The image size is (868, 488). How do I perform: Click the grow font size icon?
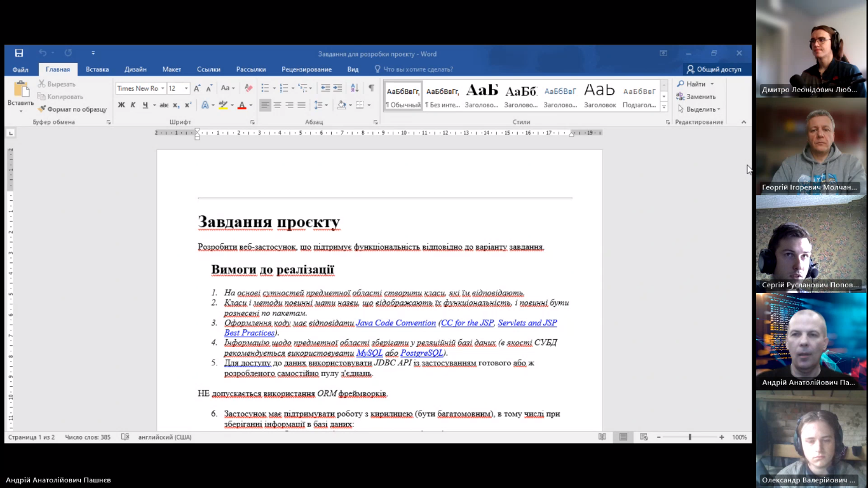tap(197, 88)
